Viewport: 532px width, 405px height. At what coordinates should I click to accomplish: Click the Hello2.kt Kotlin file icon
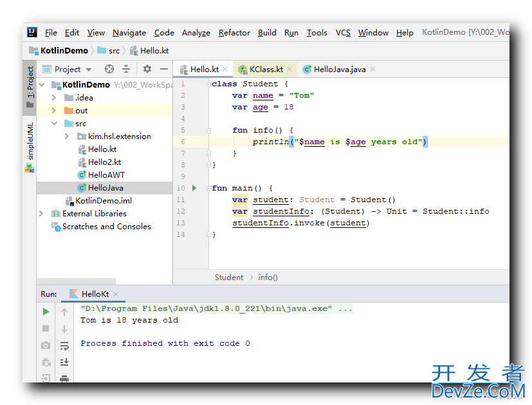pyautogui.click(x=82, y=162)
